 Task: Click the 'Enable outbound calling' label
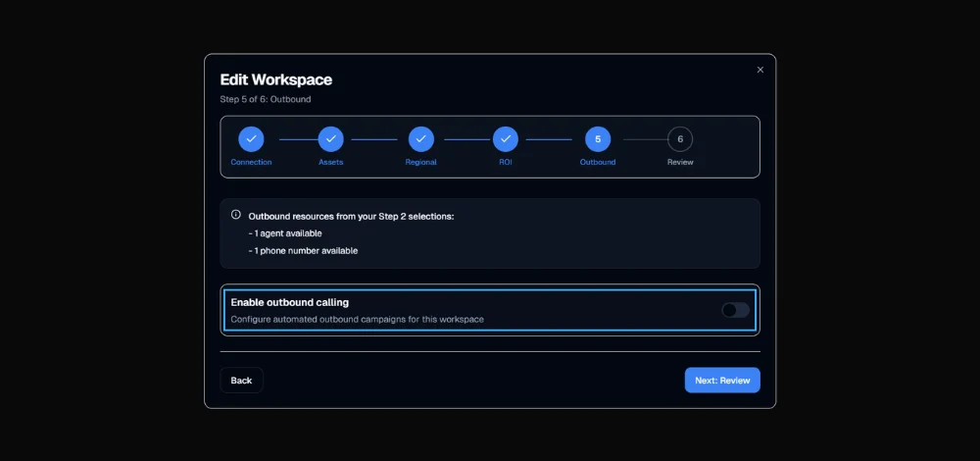289,303
